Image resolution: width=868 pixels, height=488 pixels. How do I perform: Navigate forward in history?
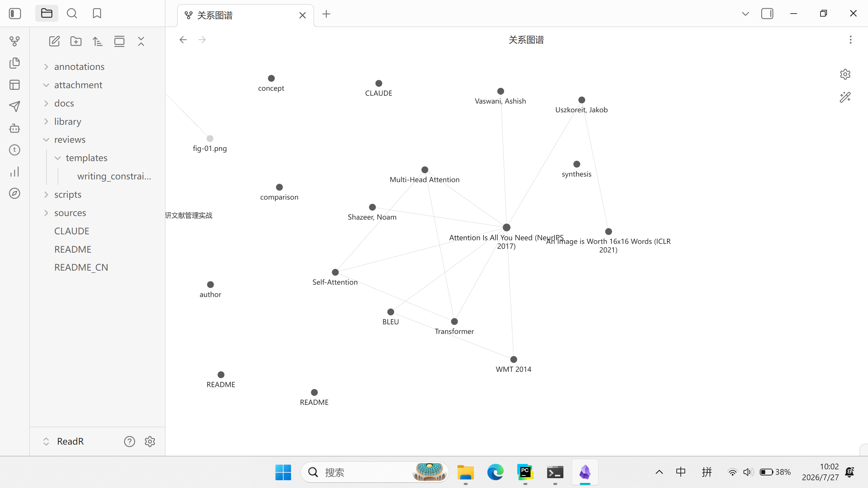tap(202, 40)
